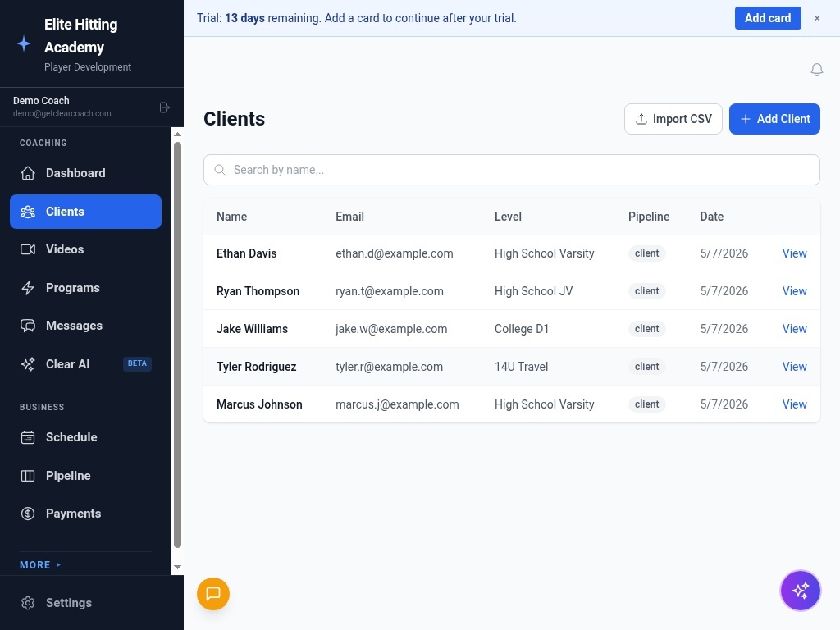View Jake Williams's client profile
Viewport: 840px width, 630px height.
click(x=794, y=329)
